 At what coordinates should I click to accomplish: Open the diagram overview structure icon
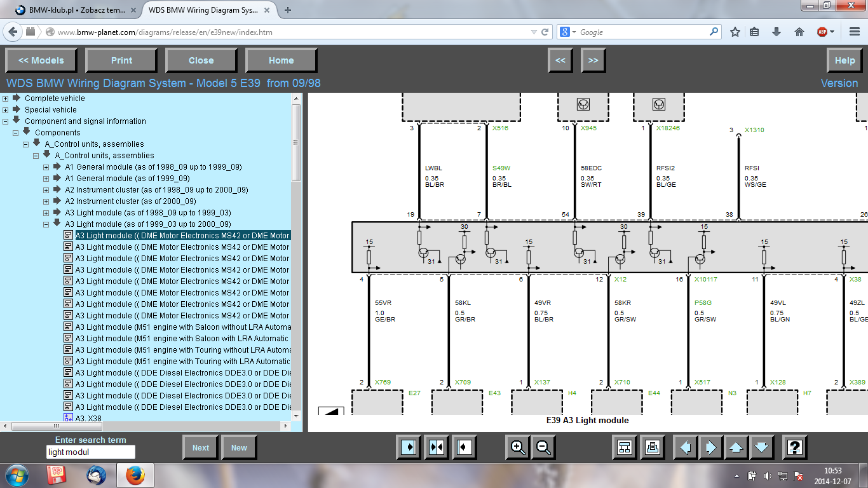coord(624,447)
